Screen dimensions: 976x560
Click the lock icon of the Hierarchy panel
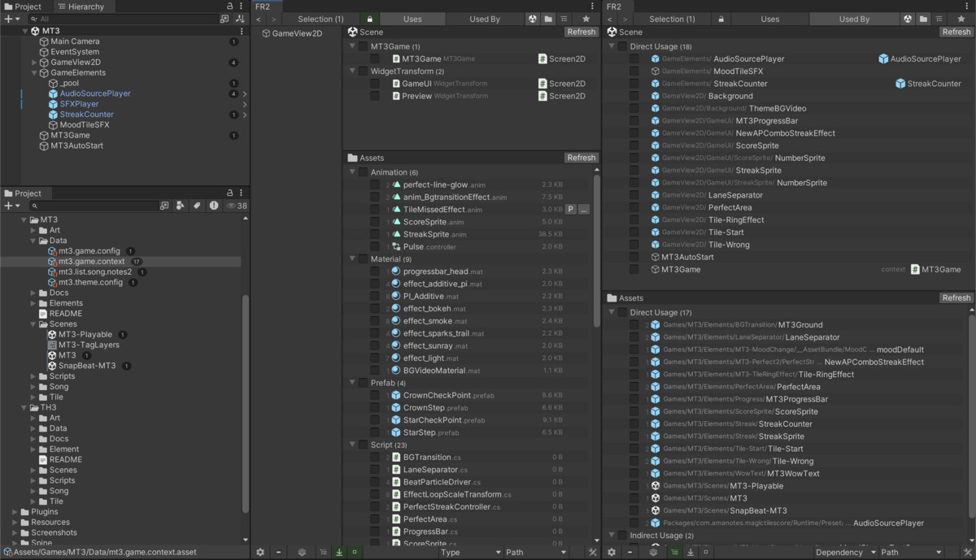[230, 7]
